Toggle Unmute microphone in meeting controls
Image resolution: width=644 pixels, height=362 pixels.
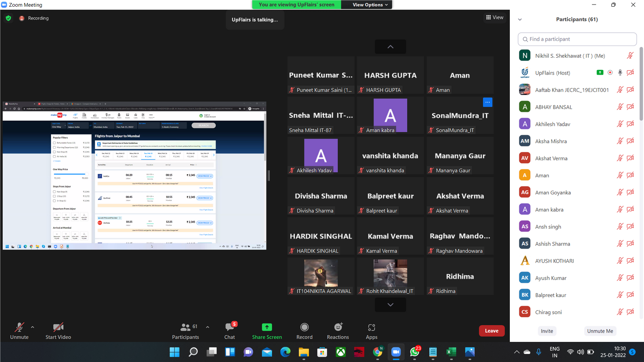[x=19, y=327]
